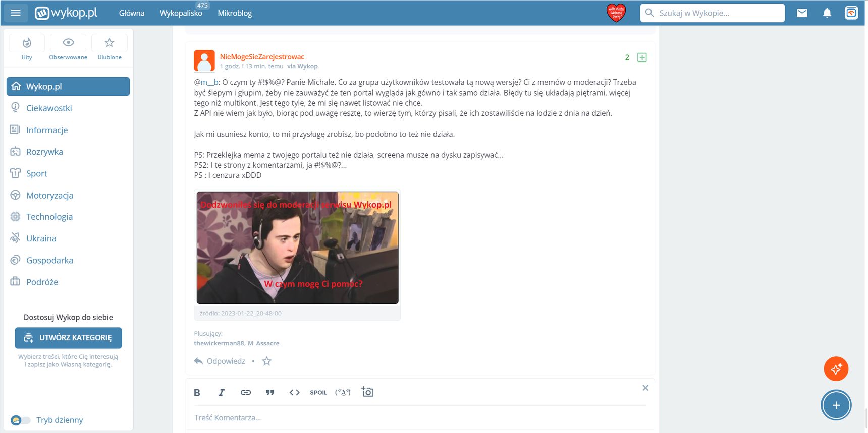Apply bold formatting in comment editor

(x=197, y=392)
